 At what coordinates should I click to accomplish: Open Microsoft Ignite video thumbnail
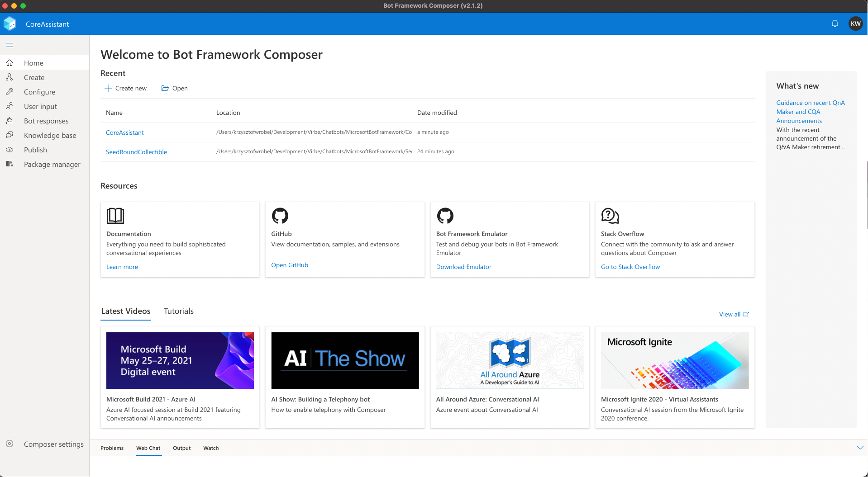point(675,360)
